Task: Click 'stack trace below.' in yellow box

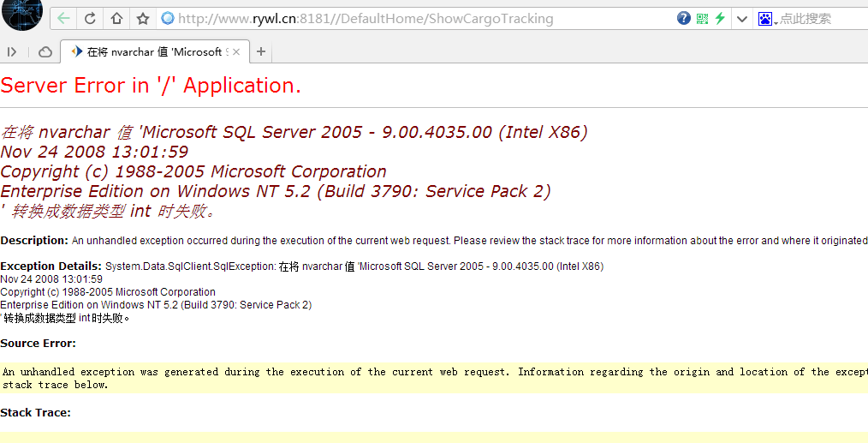Action: tap(56, 385)
